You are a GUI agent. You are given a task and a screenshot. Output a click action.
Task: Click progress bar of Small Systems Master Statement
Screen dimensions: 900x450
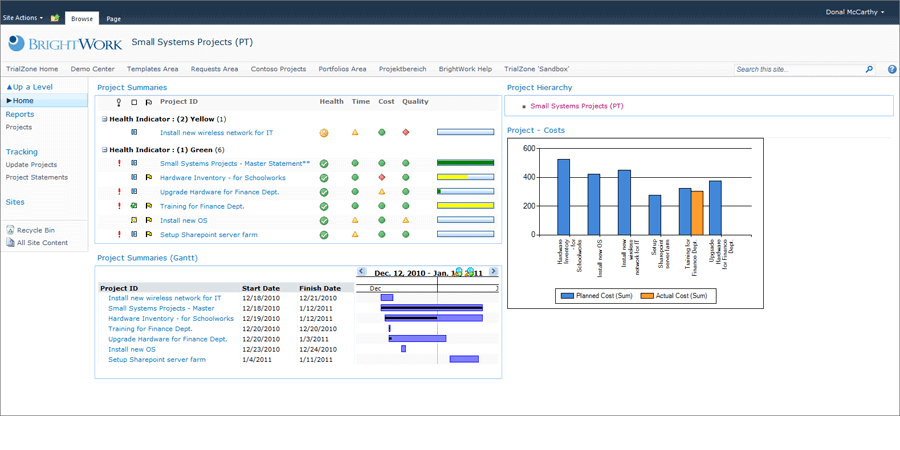(x=465, y=163)
